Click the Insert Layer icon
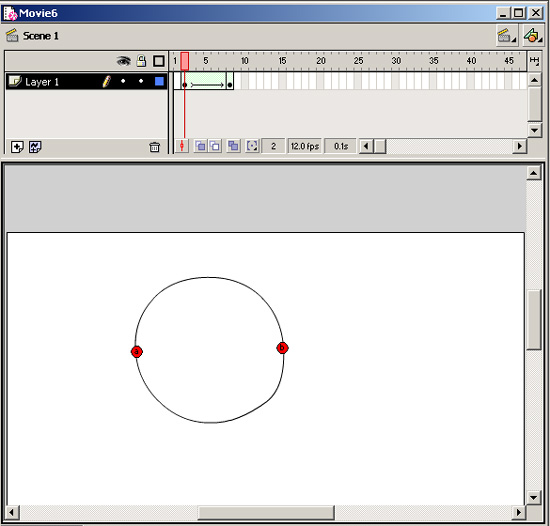Screen dimensions: 550x526 point(17,147)
